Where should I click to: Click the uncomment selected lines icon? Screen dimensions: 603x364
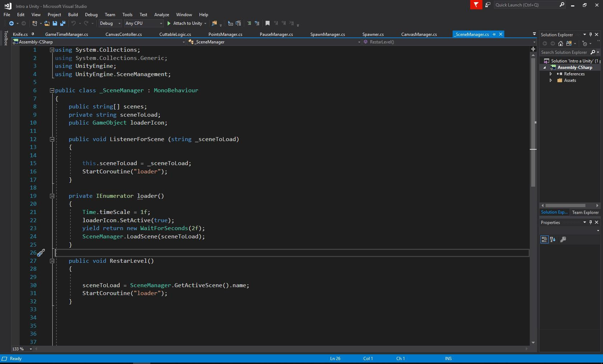tap(257, 23)
